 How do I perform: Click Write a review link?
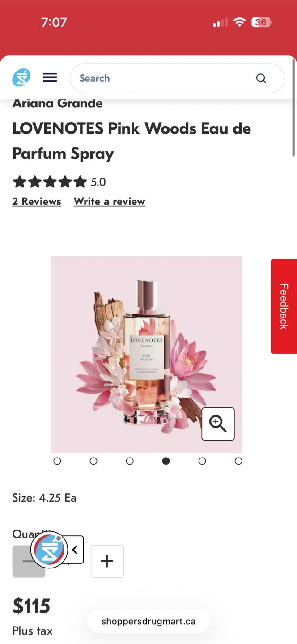click(110, 201)
